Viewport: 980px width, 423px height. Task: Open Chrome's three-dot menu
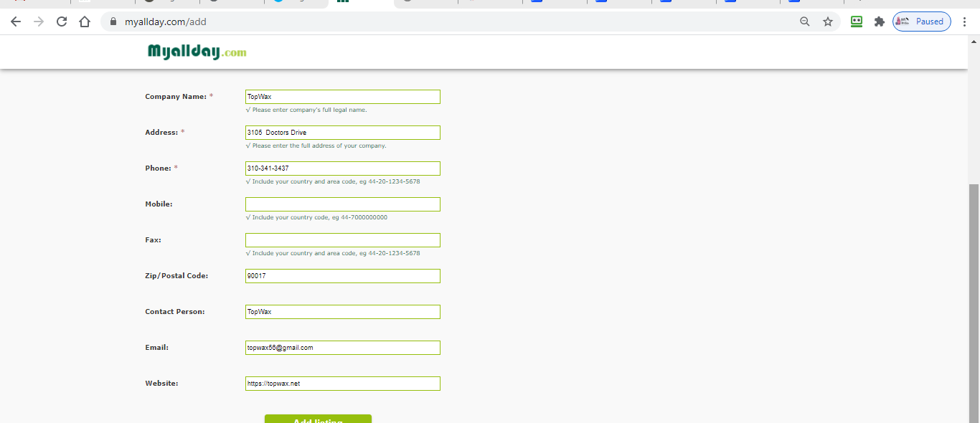[965, 22]
